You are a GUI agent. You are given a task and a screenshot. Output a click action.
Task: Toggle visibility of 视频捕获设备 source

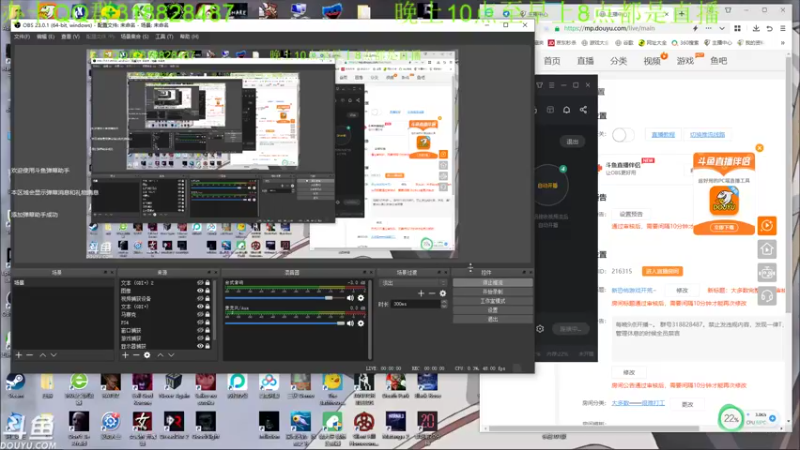click(200, 298)
